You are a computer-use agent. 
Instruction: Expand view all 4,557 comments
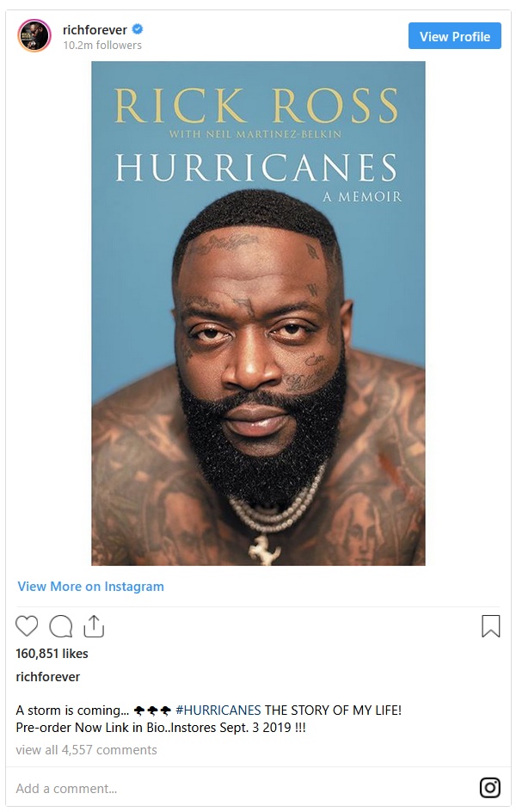87,750
